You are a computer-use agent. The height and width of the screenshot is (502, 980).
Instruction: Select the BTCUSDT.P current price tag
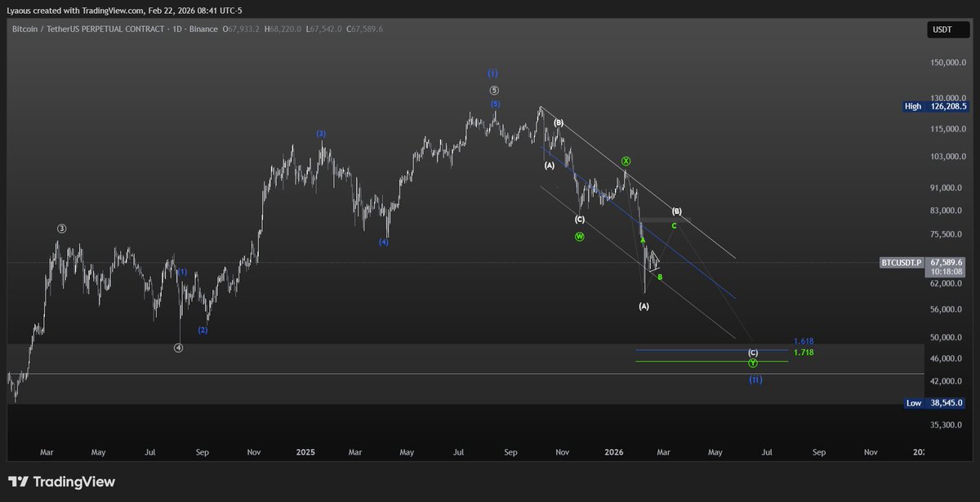pos(922,262)
